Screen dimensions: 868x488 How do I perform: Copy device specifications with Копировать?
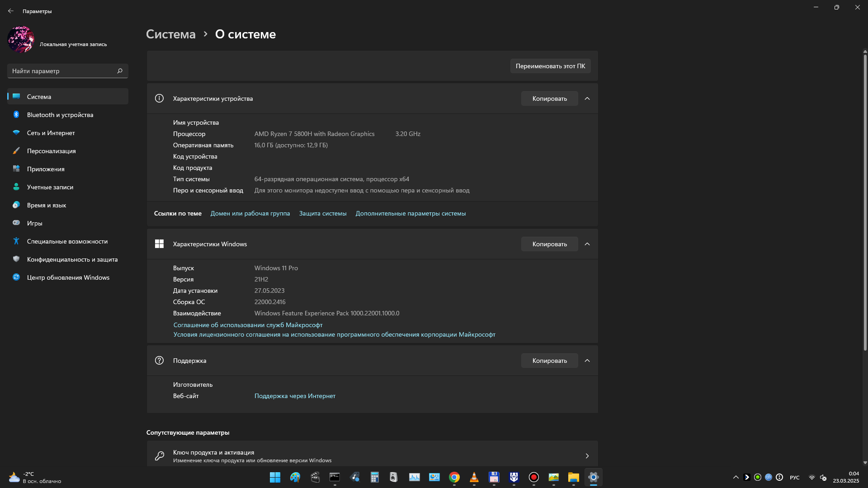click(549, 99)
